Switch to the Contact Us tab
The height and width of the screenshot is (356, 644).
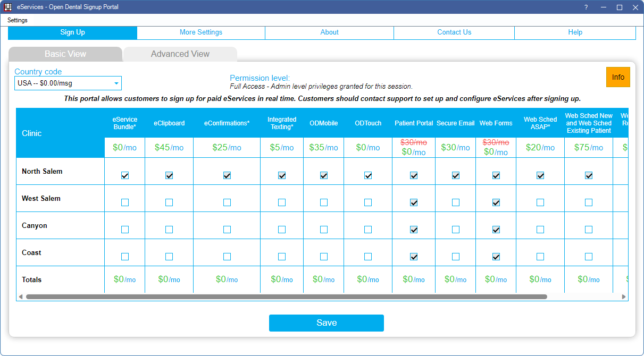tap(454, 32)
